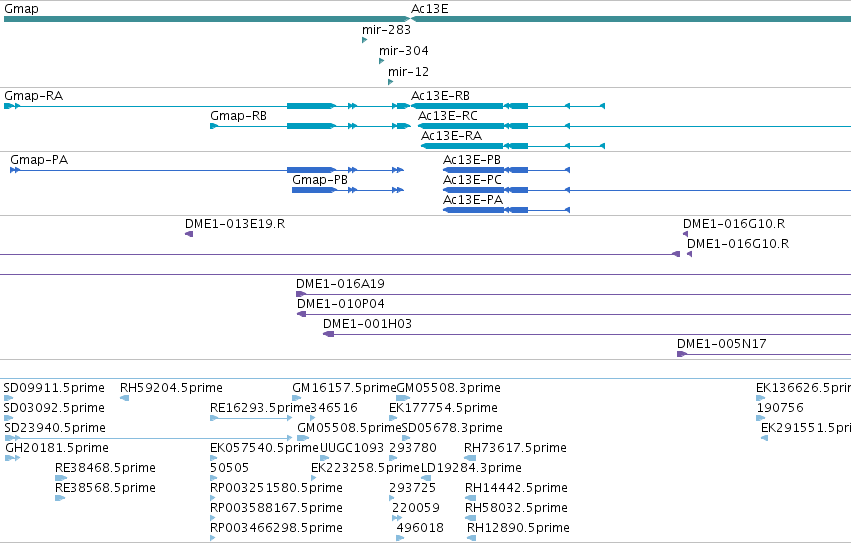Screen dimensions: 851x543
Task: Click the 220059 EST label
Action: (416, 508)
